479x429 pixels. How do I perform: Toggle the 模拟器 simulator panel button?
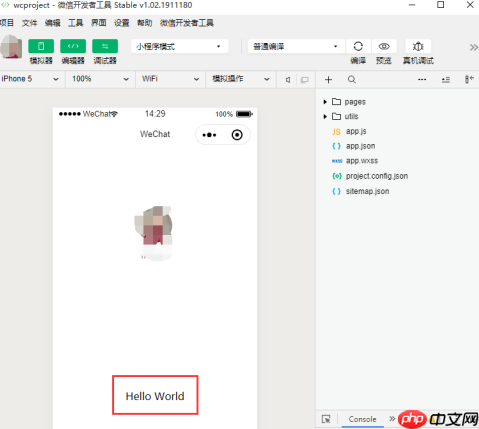41,46
